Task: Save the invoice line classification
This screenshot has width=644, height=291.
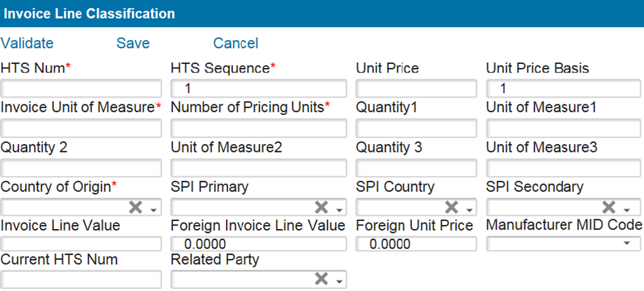Action: pos(133,44)
